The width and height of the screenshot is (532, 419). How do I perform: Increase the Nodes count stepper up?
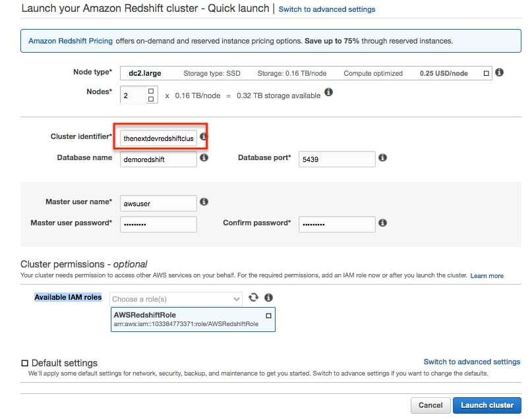click(151, 91)
